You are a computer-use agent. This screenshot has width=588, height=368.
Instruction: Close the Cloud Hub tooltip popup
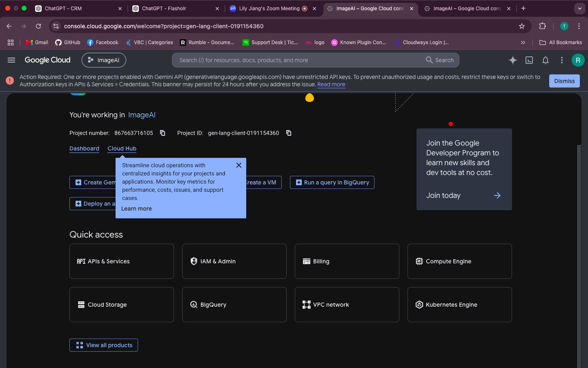[239, 165]
